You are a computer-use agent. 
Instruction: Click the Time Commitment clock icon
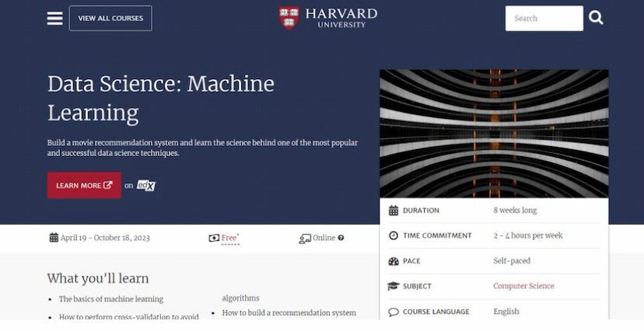[x=394, y=235]
